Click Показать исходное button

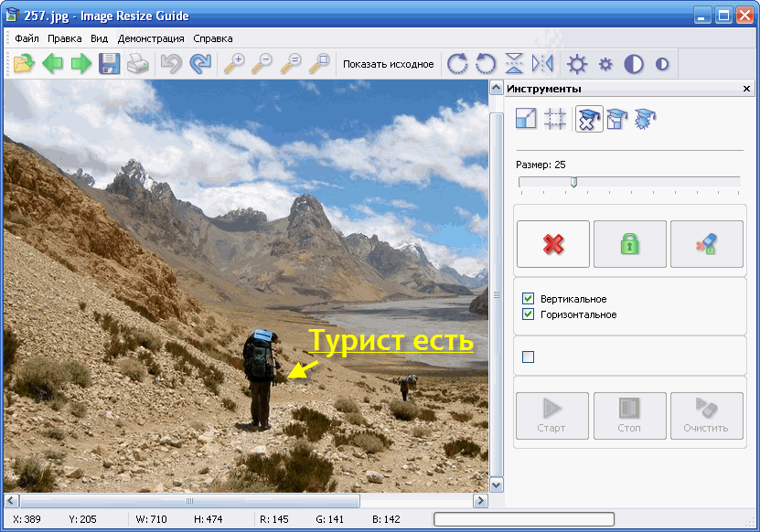pos(389,64)
